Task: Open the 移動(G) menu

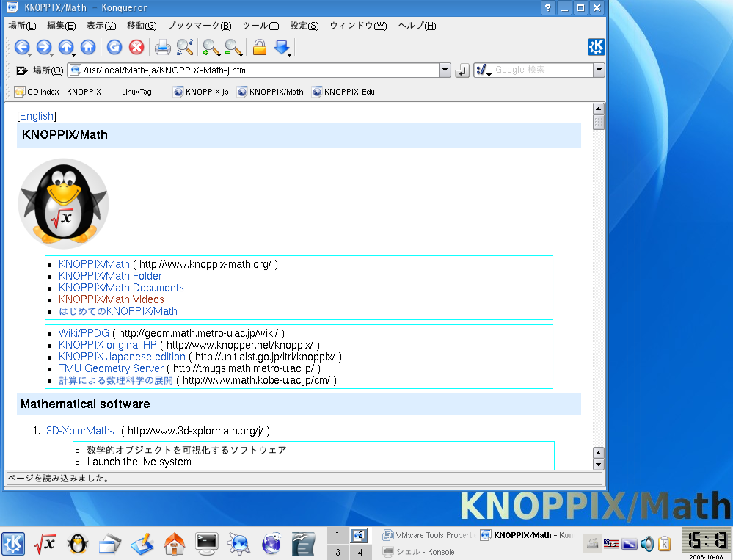Action: [x=142, y=26]
